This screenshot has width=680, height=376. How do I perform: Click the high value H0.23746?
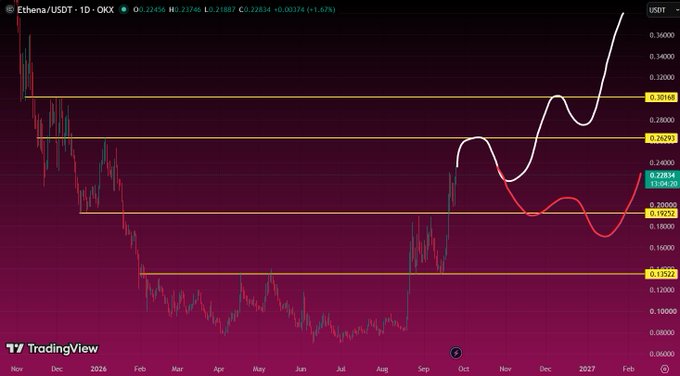(186, 10)
